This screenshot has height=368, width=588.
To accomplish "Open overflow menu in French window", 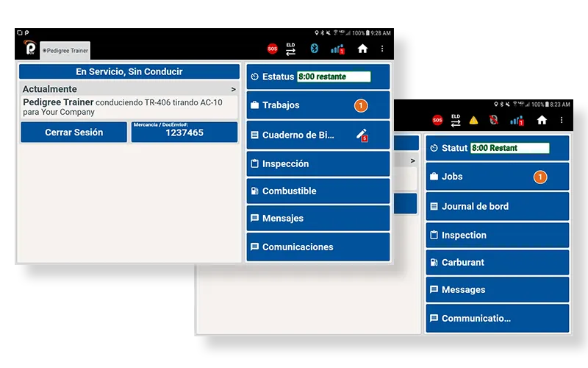I will coord(562,120).
